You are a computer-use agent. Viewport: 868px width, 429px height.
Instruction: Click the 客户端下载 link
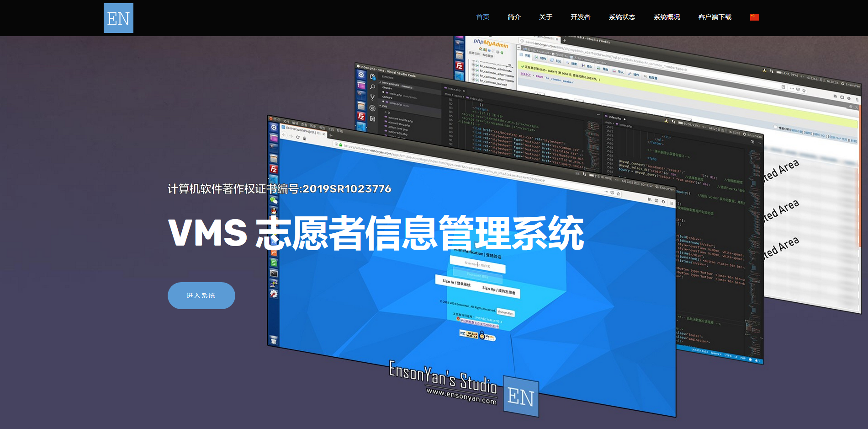tap(715, 17)
